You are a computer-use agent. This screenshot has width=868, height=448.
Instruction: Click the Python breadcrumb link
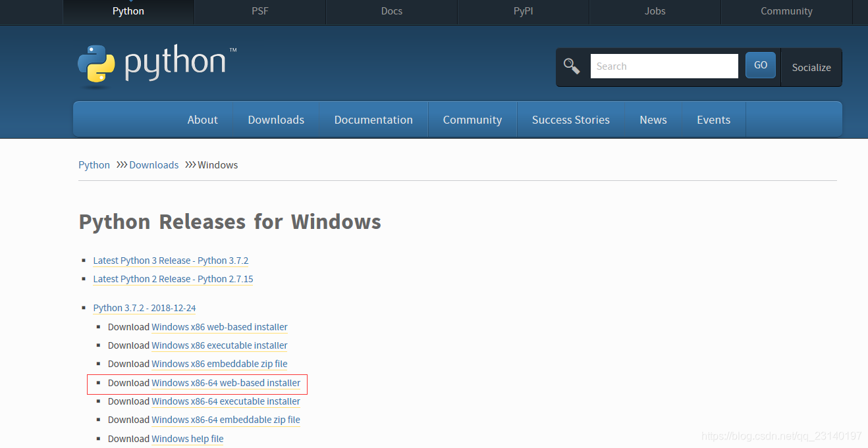click(x=94, y=164)
